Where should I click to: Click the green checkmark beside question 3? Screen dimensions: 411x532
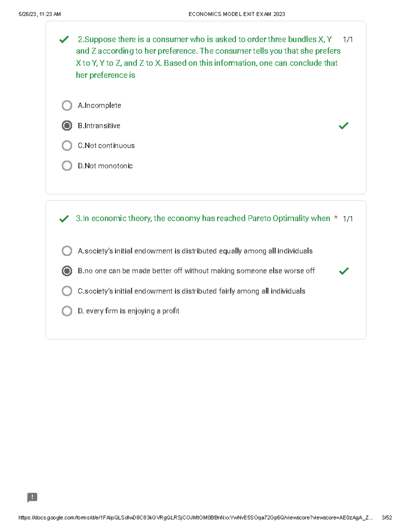[x=64, y=219]
